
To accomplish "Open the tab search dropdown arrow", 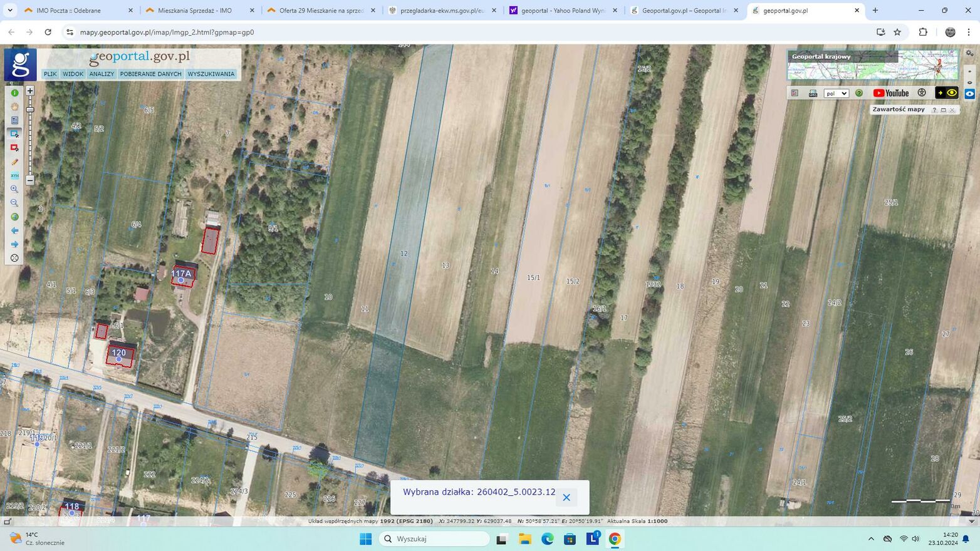I will tap(9, 11).
